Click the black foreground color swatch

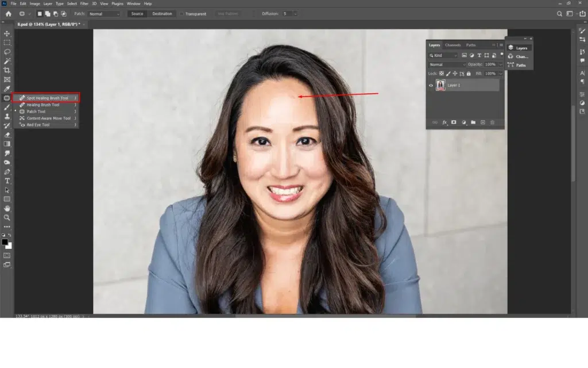pos(5,242)
